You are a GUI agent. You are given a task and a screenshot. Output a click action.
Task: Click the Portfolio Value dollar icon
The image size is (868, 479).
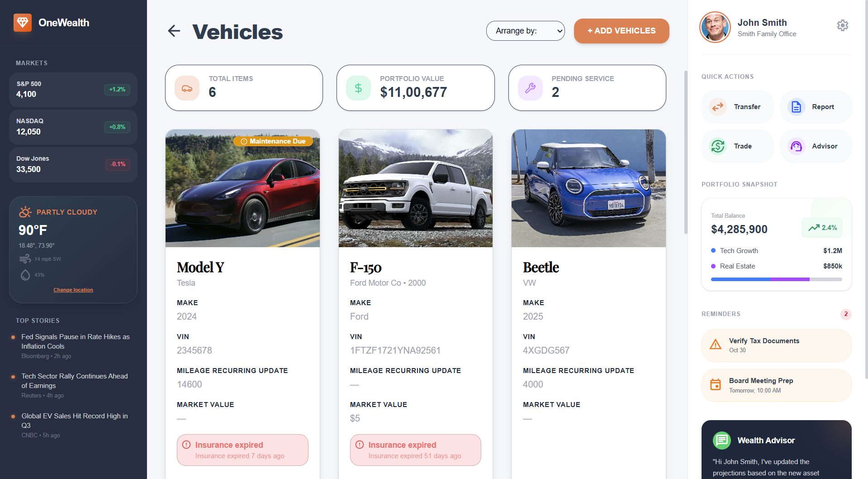358,87
